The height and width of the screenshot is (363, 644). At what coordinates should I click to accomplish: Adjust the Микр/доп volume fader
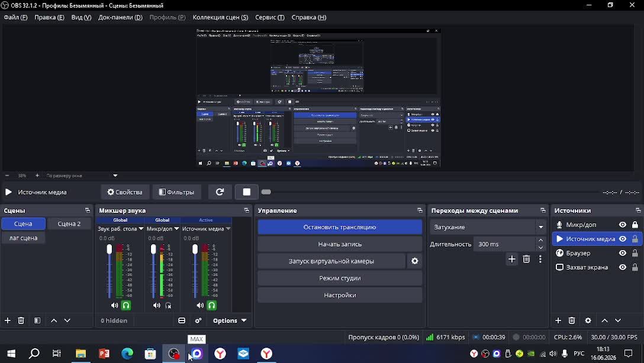[x=153, y=249]
